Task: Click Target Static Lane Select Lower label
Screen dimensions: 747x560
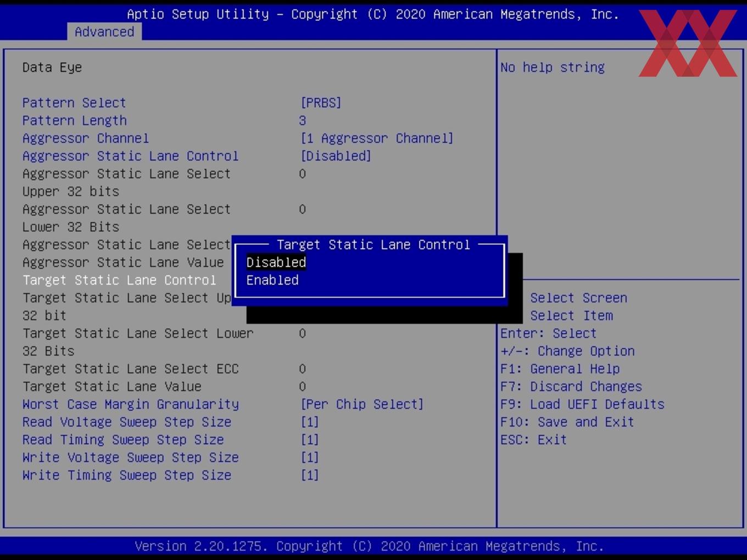Action: coord(137,333)
